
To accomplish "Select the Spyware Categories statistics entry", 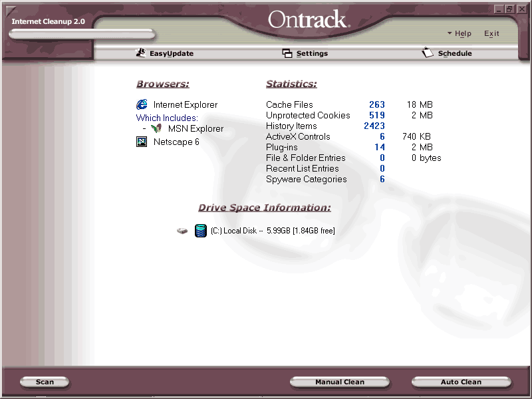I will click(306, 179).
